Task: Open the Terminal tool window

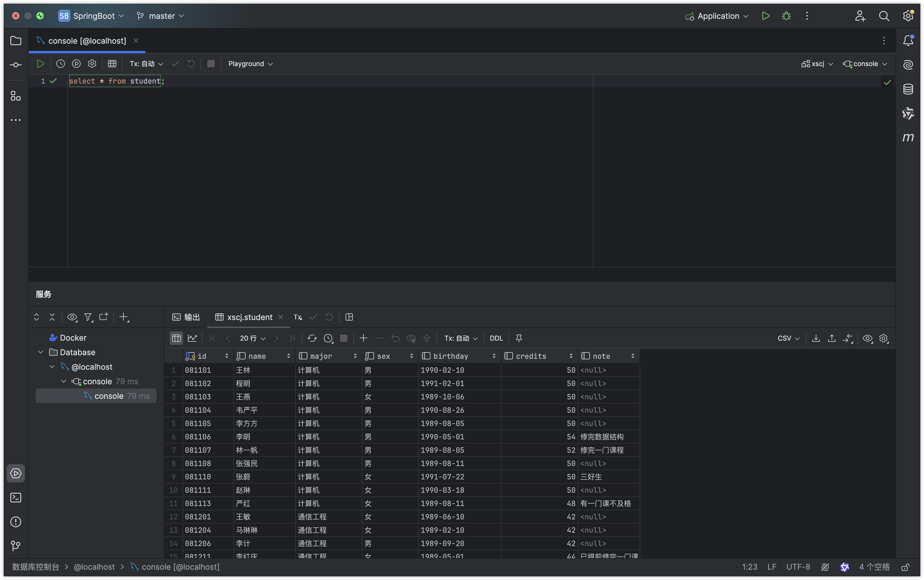Action: (x=16, y=498)
